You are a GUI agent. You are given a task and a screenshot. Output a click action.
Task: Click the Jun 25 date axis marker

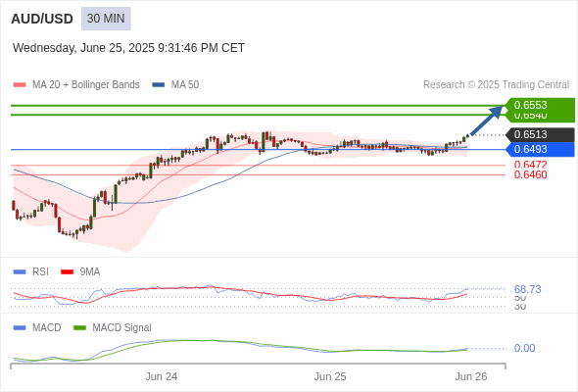(x=330, y=376)
